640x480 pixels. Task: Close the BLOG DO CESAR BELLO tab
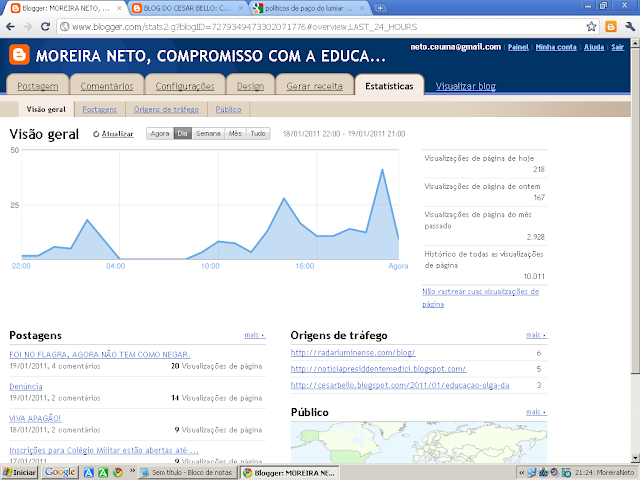[241, 8]
